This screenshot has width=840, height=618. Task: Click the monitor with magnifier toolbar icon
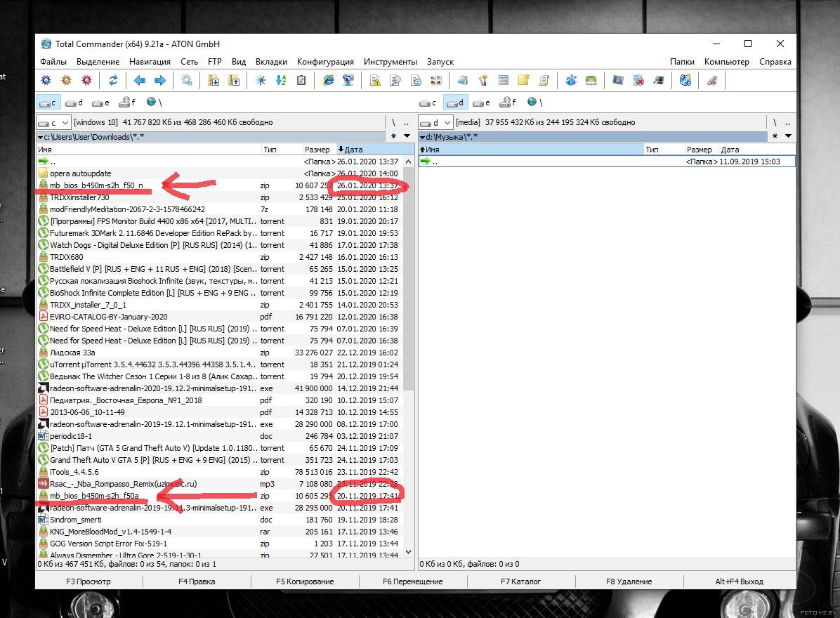tap(659, 80)
